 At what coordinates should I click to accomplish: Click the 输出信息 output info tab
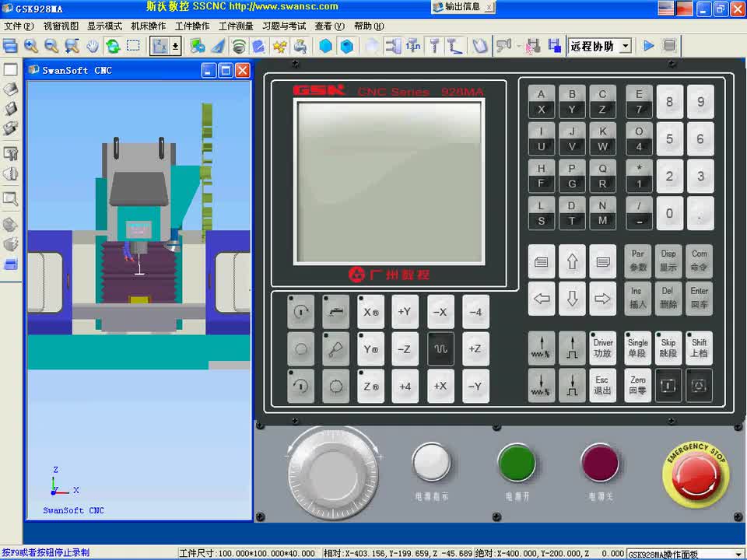coord(462,7)
